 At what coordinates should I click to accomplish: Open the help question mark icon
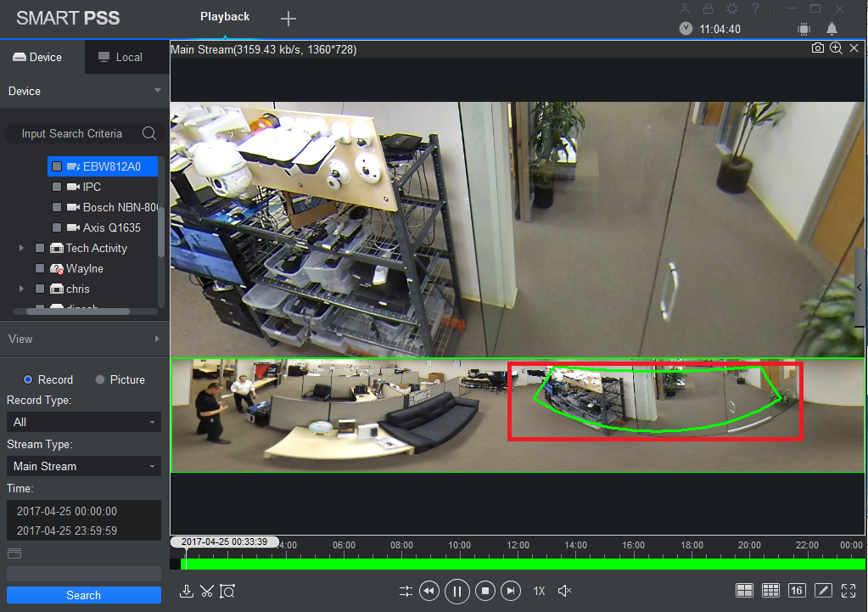tap(755, 8)
